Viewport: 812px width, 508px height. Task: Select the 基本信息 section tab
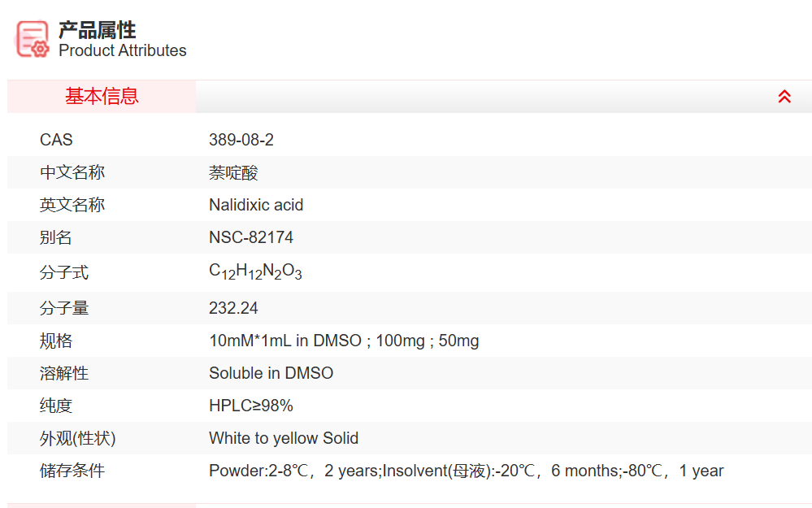pyautogui.click(x=102, y=97)
